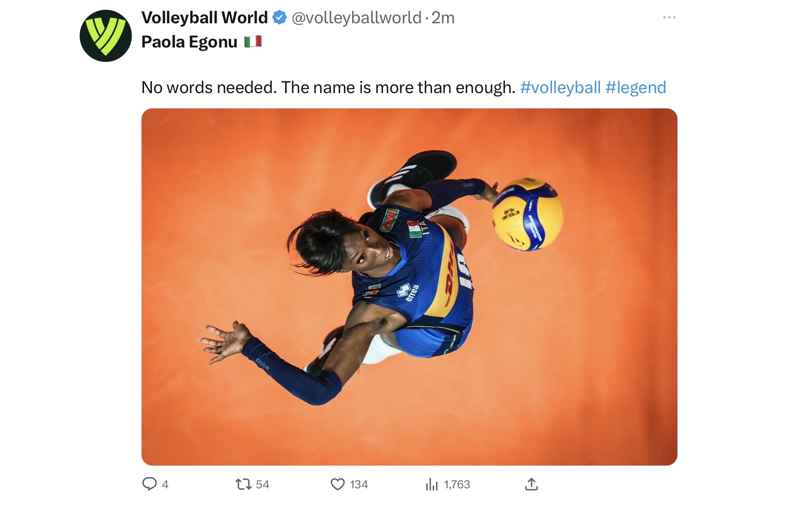Open the #volleyball hashtag link

click(560, 88)
